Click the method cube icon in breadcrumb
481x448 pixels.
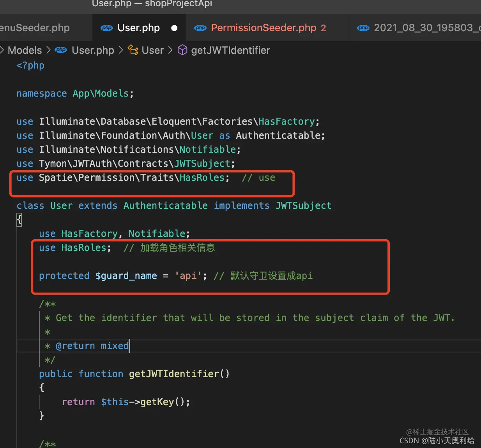tap(182, 50)
